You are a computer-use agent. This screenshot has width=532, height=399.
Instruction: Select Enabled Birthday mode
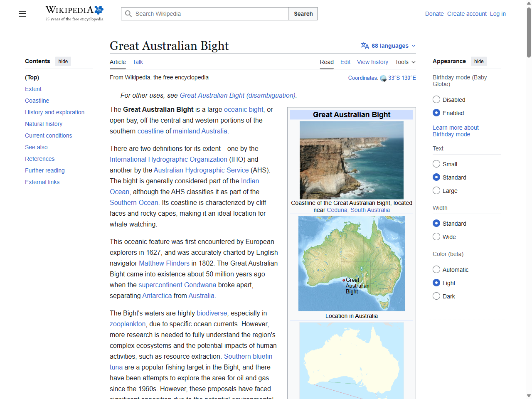tap(436, 113)
